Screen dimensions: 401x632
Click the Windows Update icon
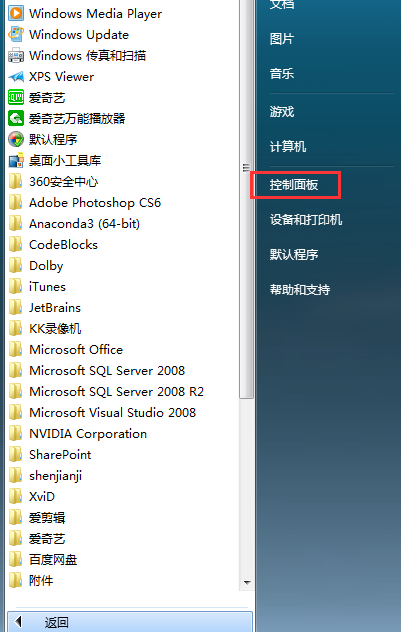pos(16,34)
